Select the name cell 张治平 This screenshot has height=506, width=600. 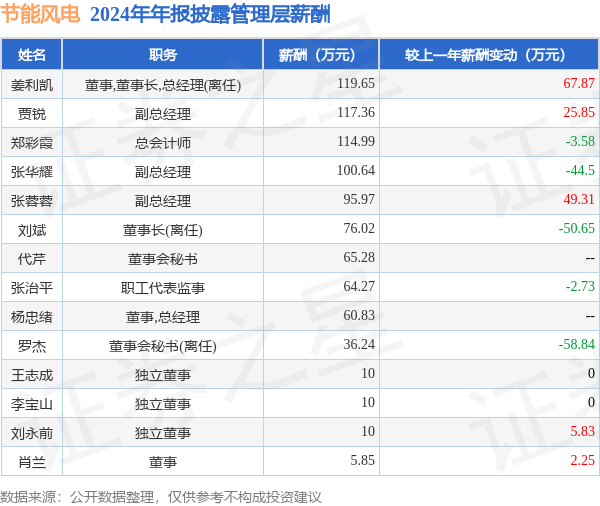(32, 288)
